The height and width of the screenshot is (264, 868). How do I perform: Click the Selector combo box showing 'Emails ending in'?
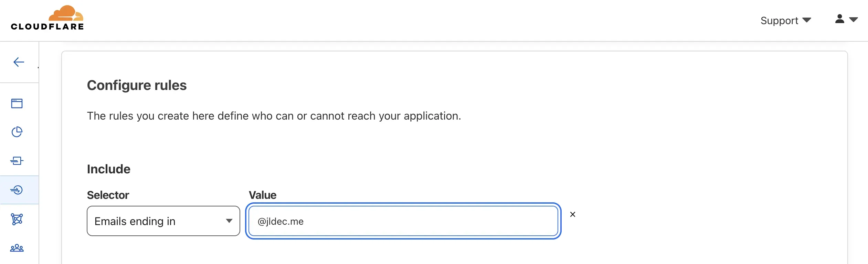[x=163, y=221]
